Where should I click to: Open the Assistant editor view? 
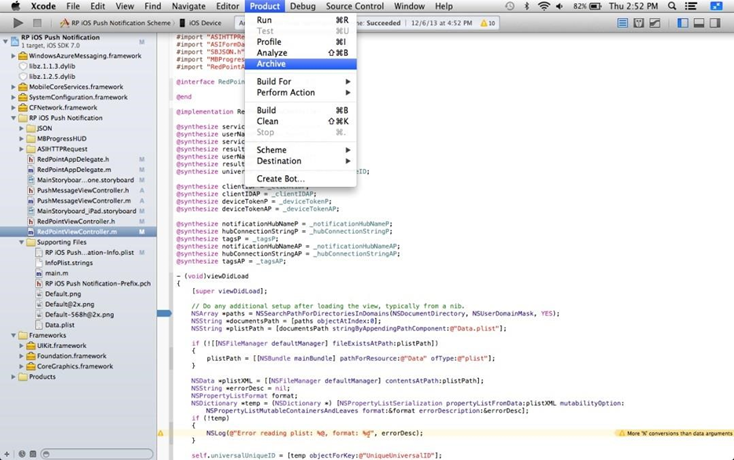pyautogui.click(x=638, y=22)
